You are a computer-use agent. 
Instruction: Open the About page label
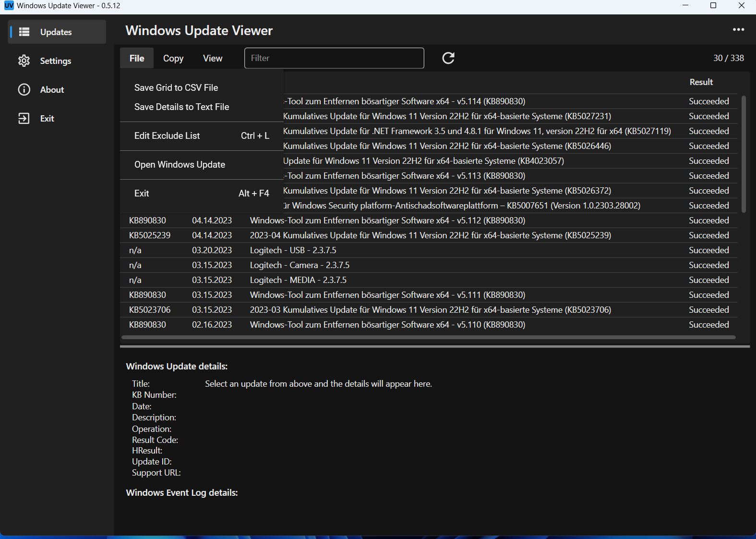(52, 90)
